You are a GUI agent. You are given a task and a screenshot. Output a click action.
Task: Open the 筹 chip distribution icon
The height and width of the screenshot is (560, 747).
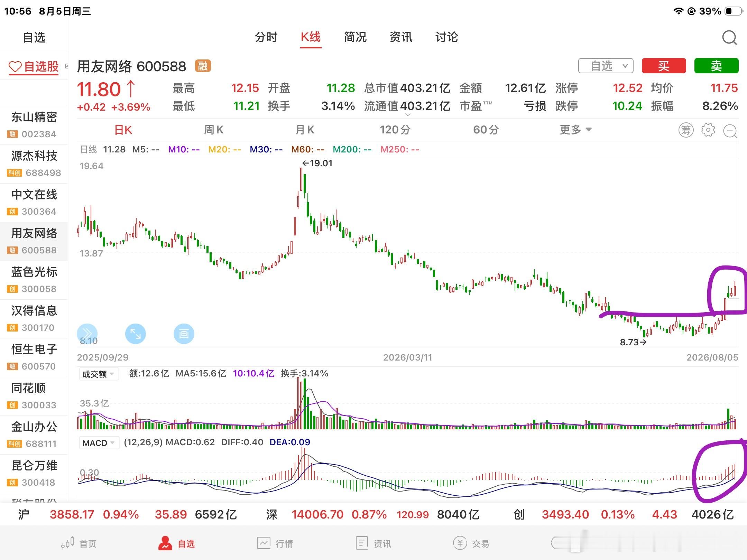[686, 130]
